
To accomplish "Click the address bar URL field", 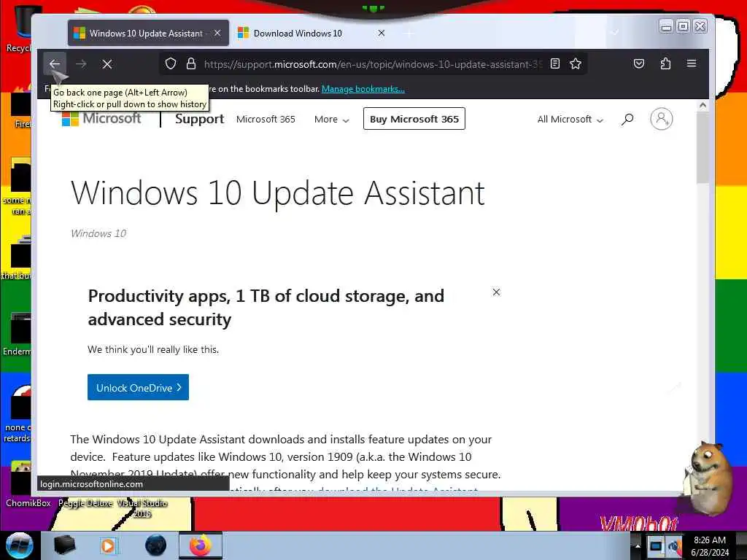I will point(373,64).
